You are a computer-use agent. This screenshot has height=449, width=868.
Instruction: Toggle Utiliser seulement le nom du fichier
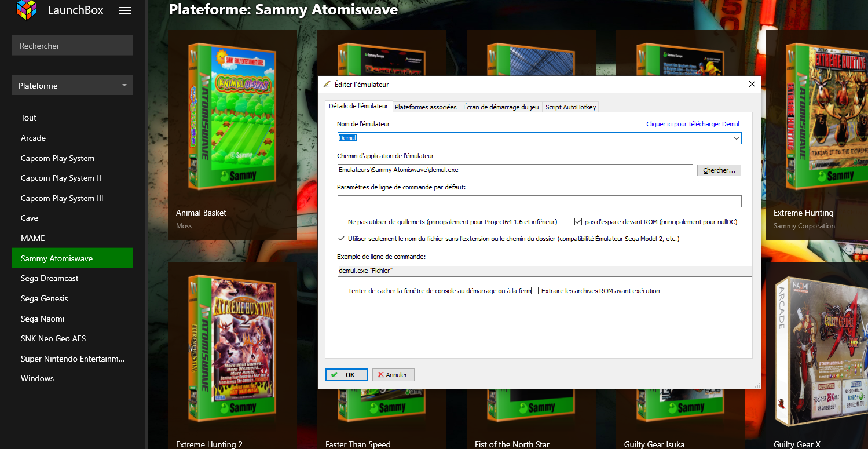[341, 239]
